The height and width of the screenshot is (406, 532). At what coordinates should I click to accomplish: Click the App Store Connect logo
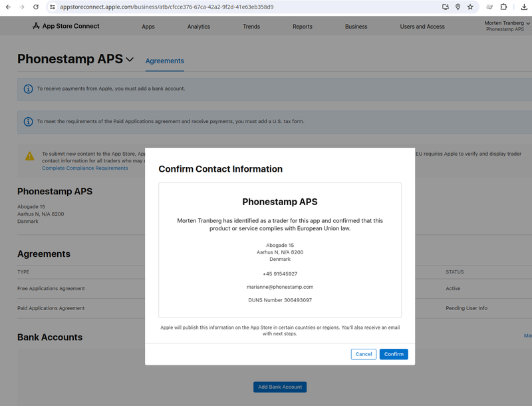click(x=66, y=26)
